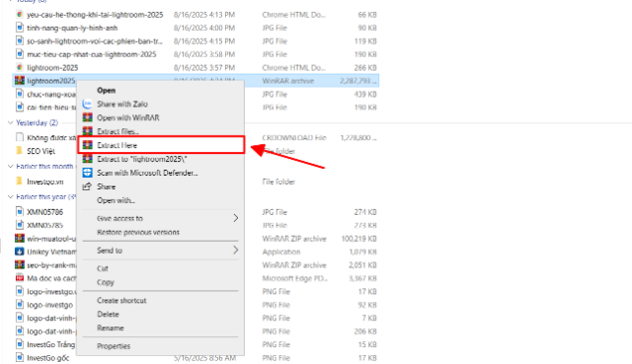Click WinRAR icon beside Open with WinRAR
Image resolution: width=632 pixels, height=364 pixels.
[x=87, y=117]
